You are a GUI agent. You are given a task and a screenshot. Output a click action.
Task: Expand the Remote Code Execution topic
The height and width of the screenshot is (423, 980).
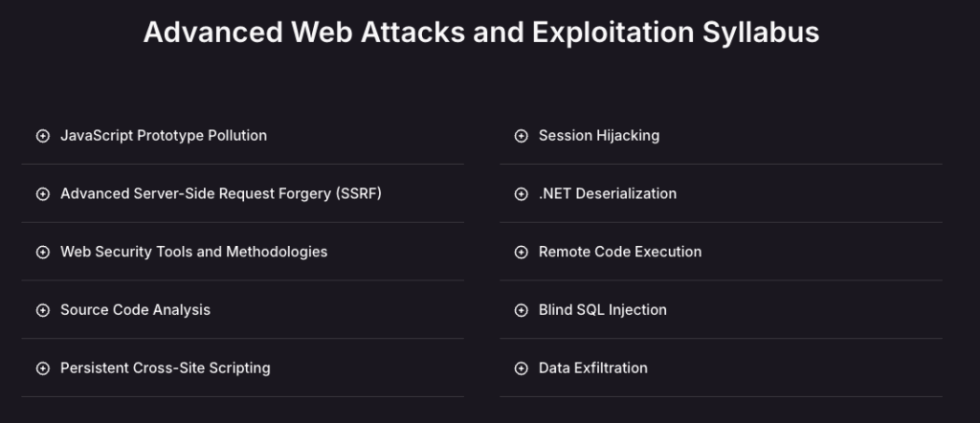click(x=722, y=252)
